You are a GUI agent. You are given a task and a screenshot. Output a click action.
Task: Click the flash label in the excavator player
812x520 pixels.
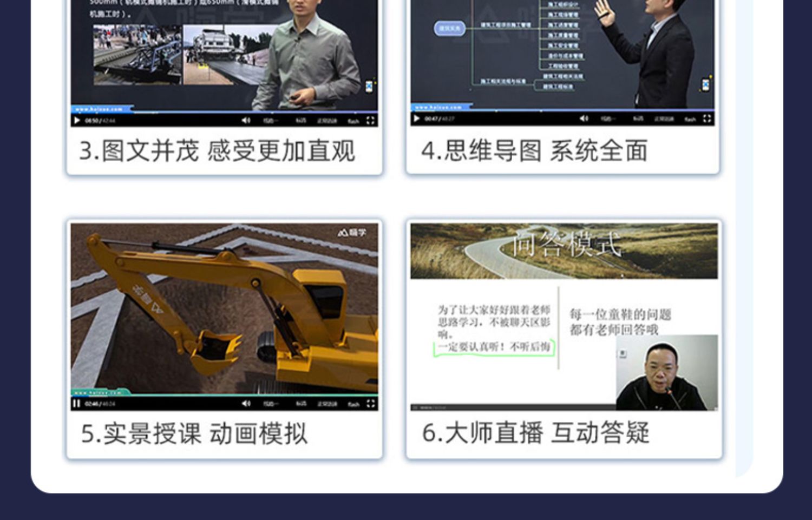coord(353,404)
